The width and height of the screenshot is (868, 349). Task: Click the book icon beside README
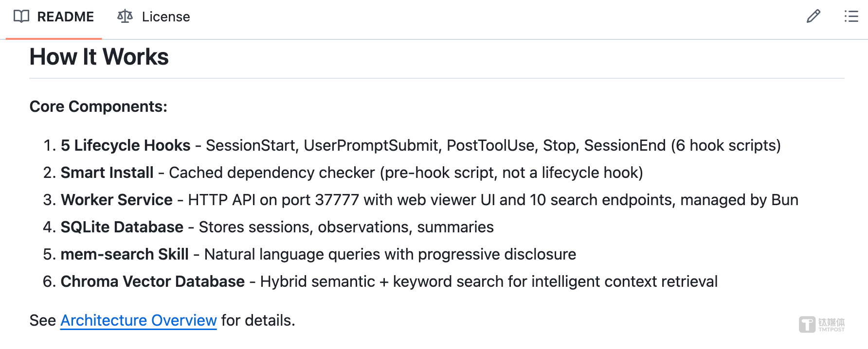21,17
